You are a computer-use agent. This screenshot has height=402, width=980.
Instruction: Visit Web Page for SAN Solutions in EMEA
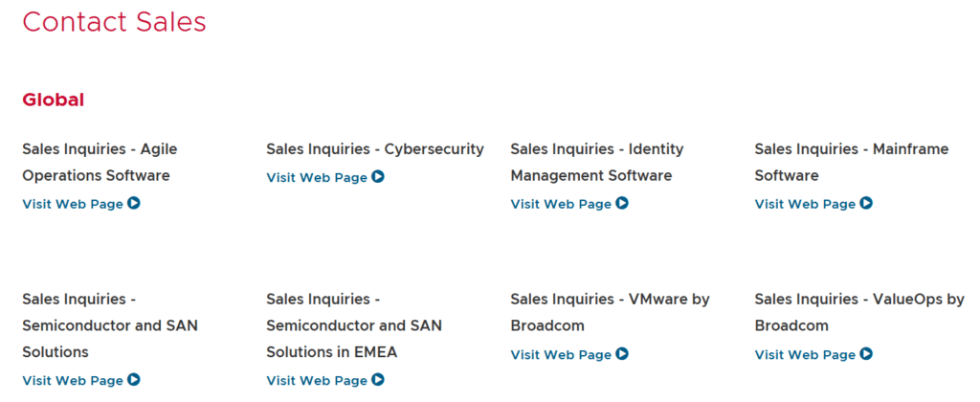(317, 381)
